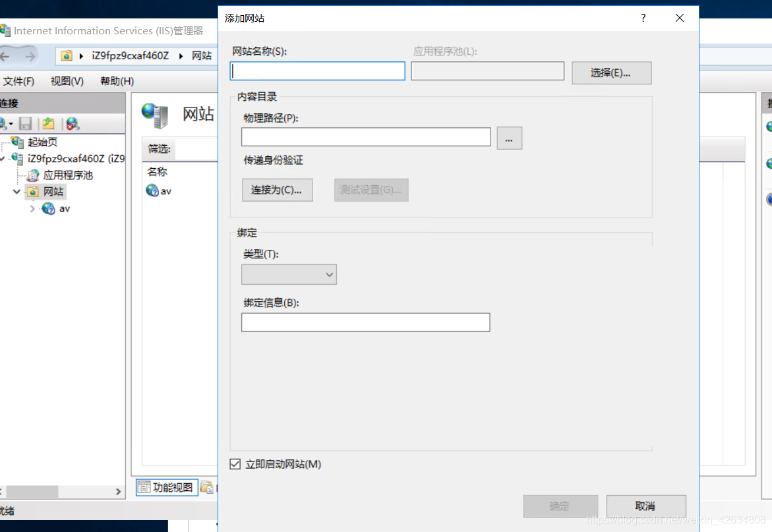The width and height of the screenshot is (772, 532).
Task: Select the av site in the tree
Action: (65, 209)
